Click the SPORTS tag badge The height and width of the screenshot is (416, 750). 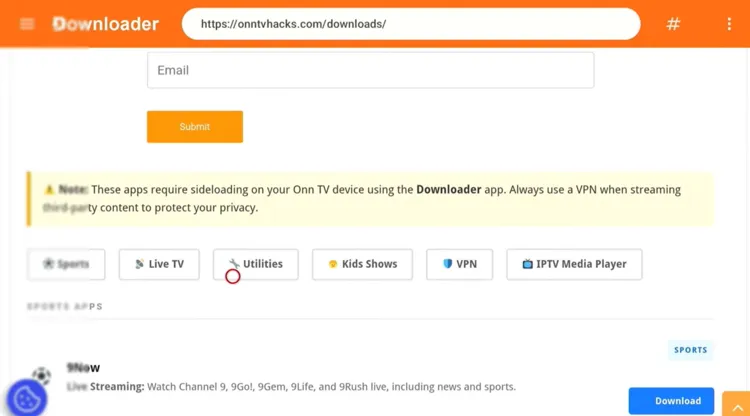[691, 350]
